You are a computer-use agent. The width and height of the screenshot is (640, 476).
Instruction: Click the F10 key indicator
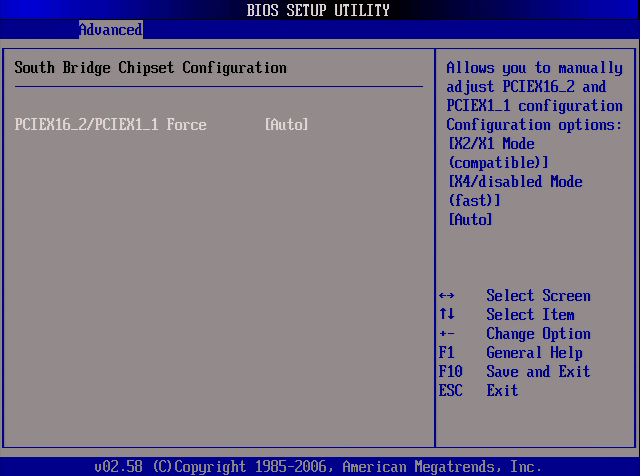[450, 372]
